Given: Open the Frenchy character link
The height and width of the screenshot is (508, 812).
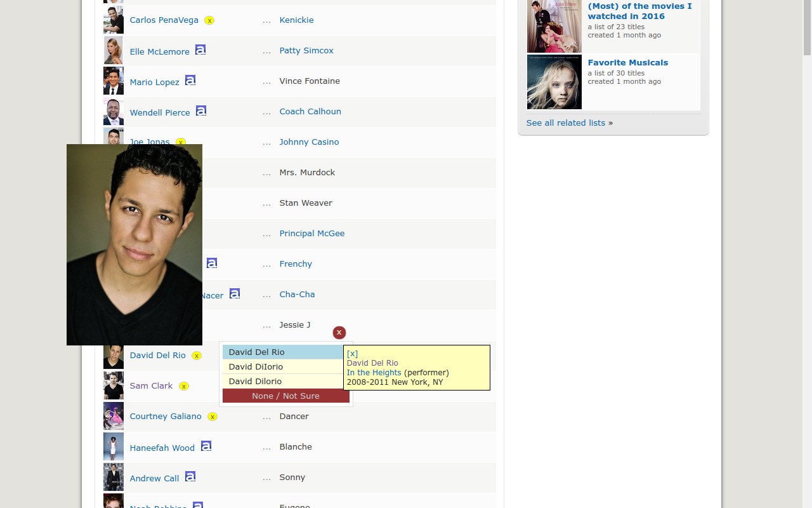Looking at the screenshot, I should 296,264.
